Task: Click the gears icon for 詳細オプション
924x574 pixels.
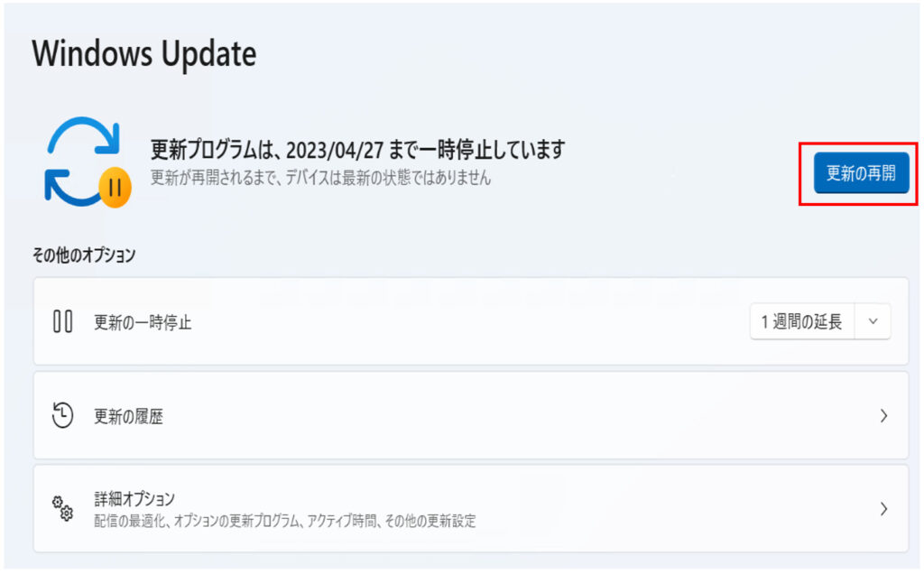Action: [62, 509]
